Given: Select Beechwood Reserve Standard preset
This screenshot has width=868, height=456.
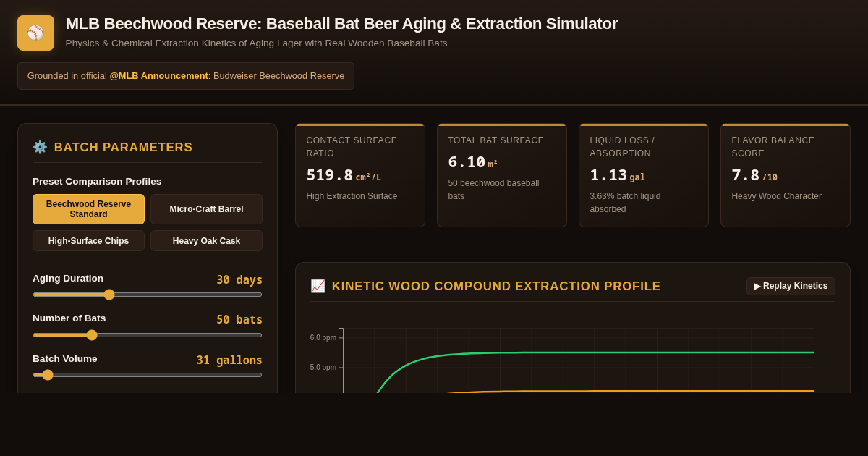Looking at the screenshot, I should point(88,209).
